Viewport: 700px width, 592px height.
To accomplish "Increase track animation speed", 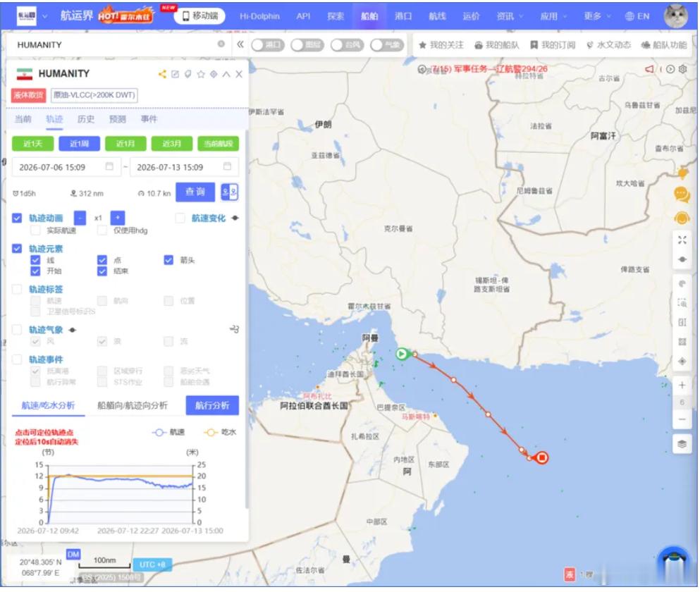I will tap(118, 218).
